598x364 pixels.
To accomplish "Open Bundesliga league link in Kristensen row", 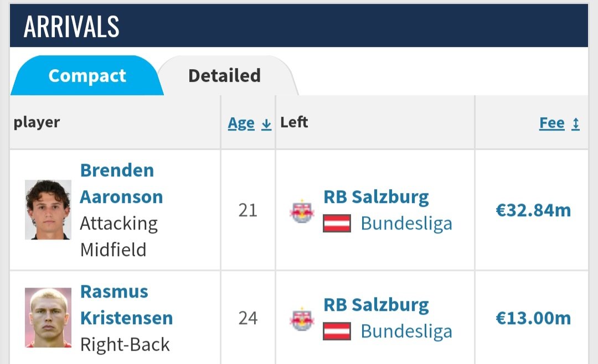I will 406,331.
